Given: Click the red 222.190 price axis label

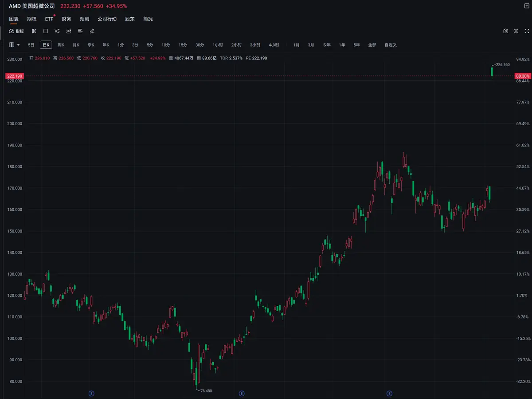Looking at the screenshot, I should click(x=15, y=76).
